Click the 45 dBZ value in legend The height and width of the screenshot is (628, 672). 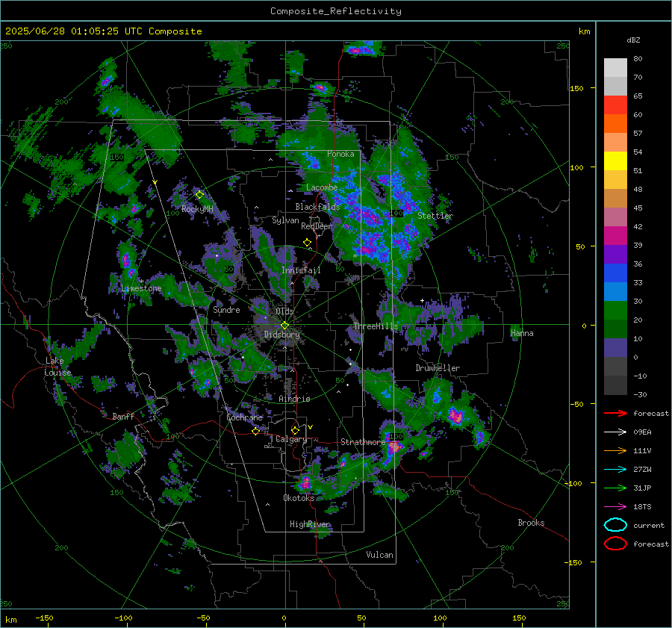[638, 208]
